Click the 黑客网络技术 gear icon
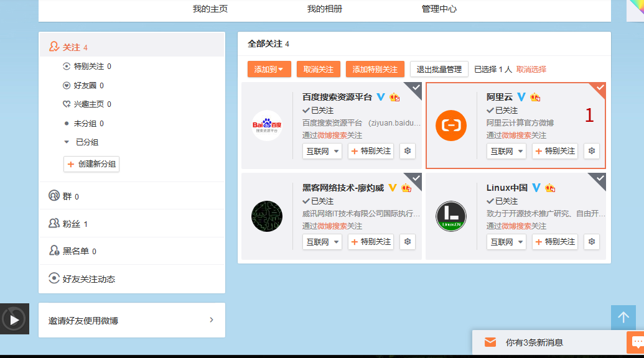The image size is (644, 358). (408, 242)
